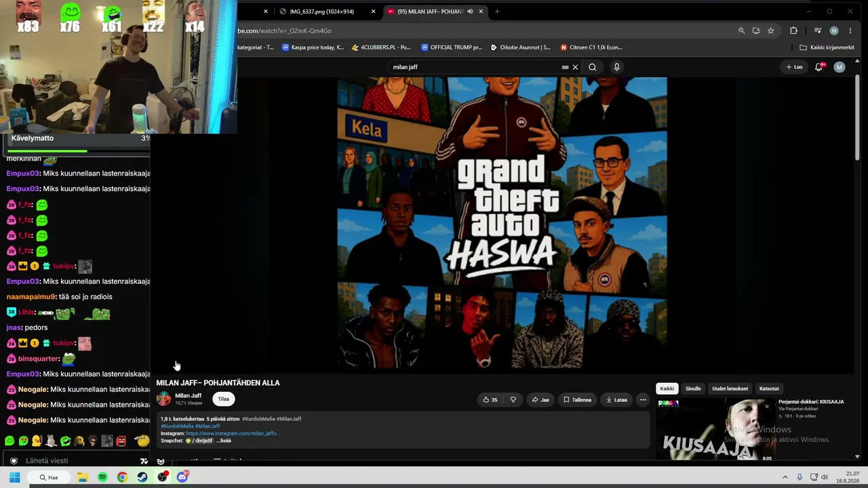This screenshot has height=488, width=868.
Task: Open the Milan Jaff channel name
Action: tap(189, 396)
